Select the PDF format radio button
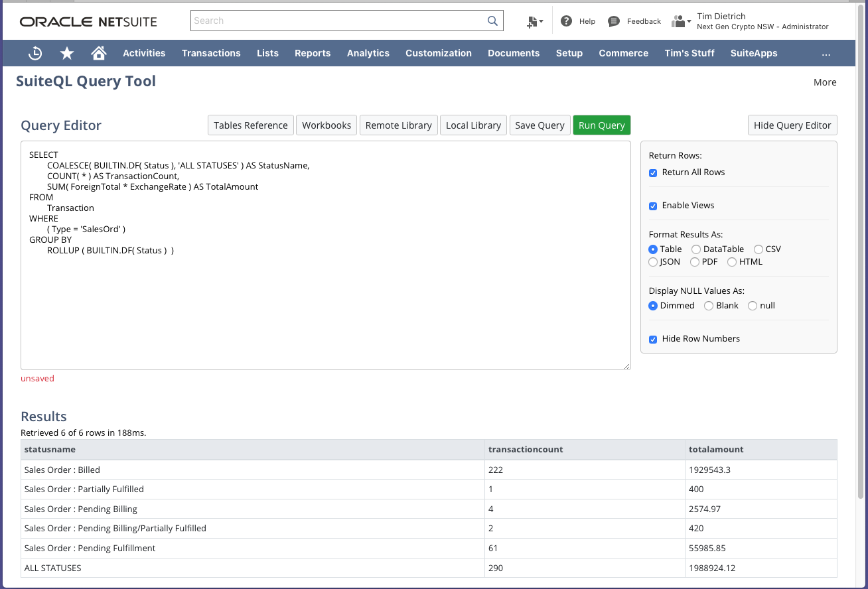This screenshot has width=868, height=589. click(695, 262)
